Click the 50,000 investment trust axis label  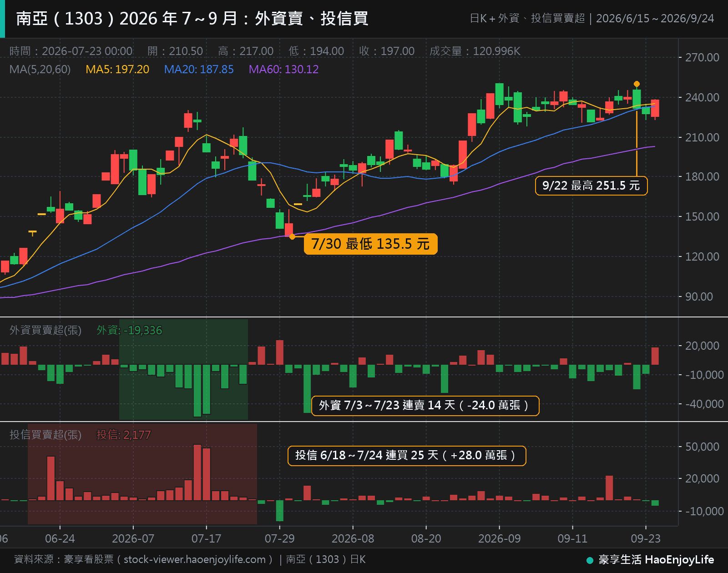point(703,447)
